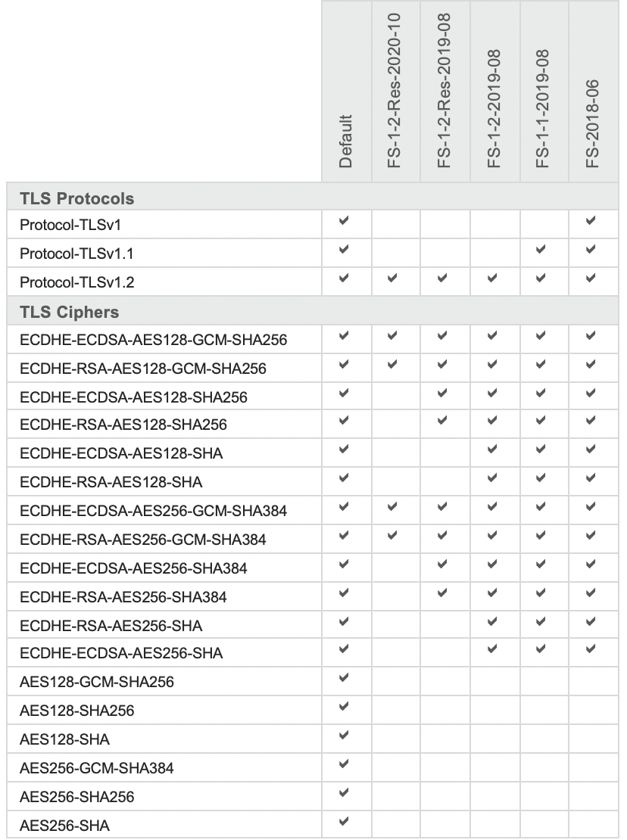Click FS-1-2-Res-2020-10 checkmark for ECDHE-RSA-AES256-GCM-SHA384

[x=393, y=536]
